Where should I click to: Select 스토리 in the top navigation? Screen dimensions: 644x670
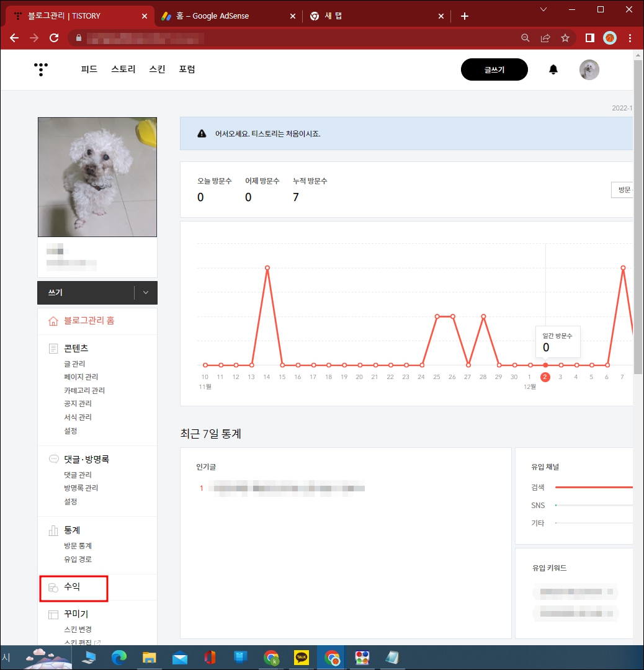click(x=122, y=69)
